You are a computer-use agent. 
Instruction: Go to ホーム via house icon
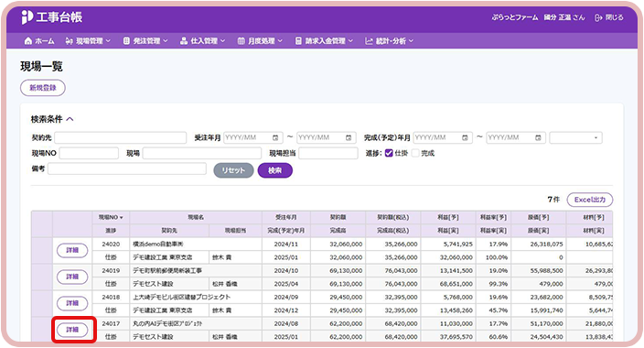click(28, 40)
